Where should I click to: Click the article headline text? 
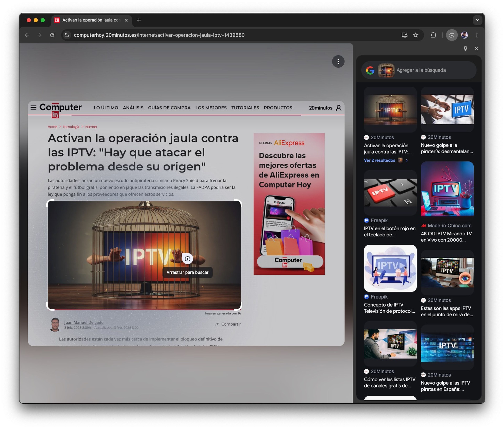pyautogui.click(x=143, y=152)
